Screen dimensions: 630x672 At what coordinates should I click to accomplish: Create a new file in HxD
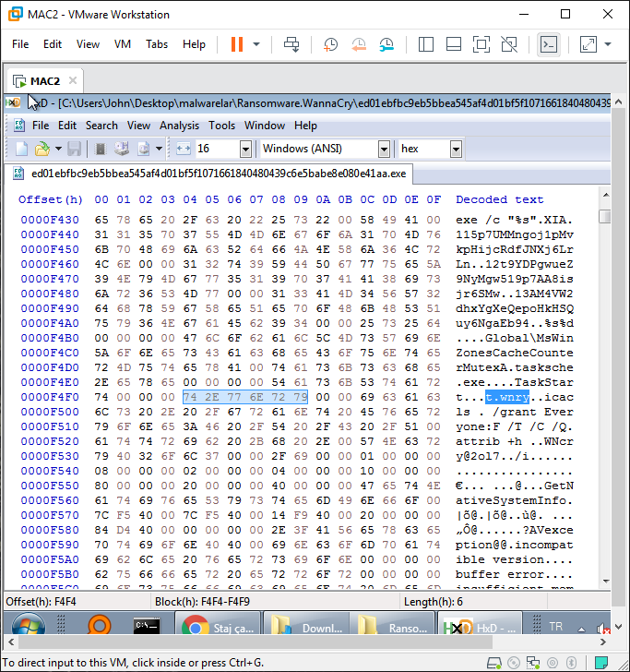pos(21,149)
